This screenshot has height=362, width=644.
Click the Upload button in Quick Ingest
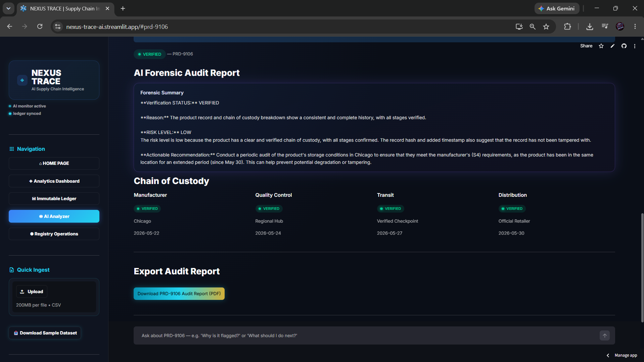click(x=32, y=291)
